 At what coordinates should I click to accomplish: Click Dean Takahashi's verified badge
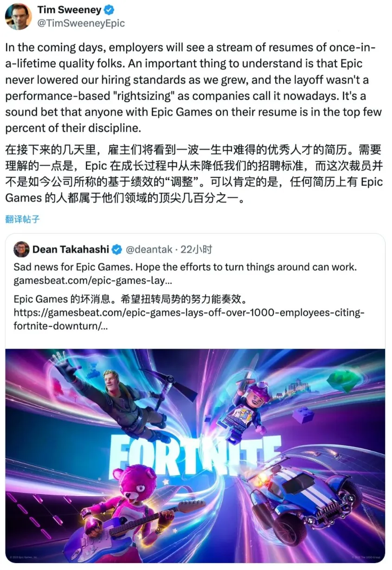coord(117,249)
